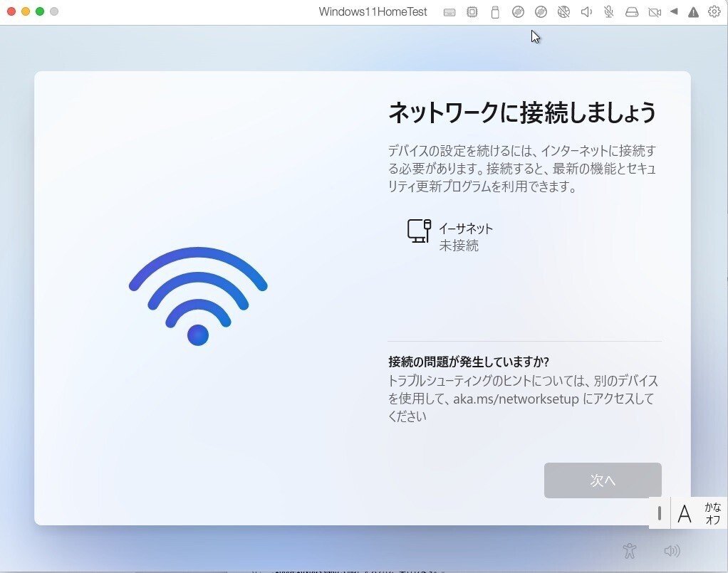Minimize the VM window with yellow button
This screenshot has height=573, width=728.
point(26,11)
